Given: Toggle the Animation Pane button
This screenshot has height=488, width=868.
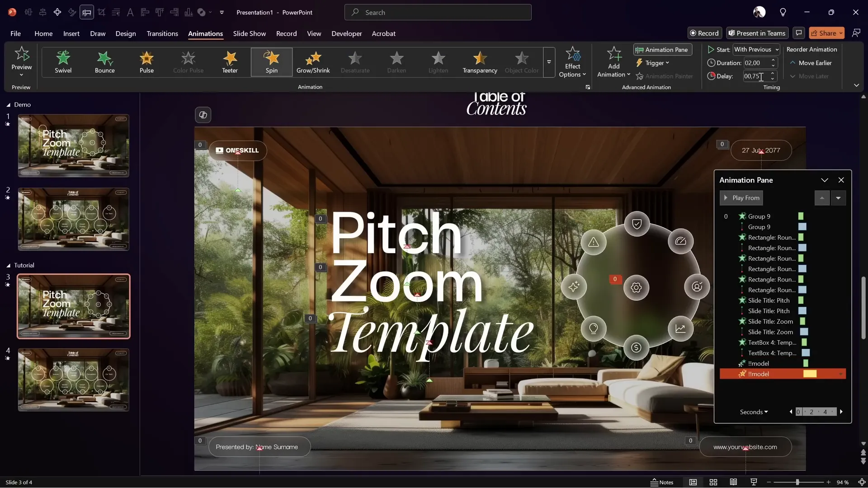Looking at the screenshot, I should coord(662,50).
